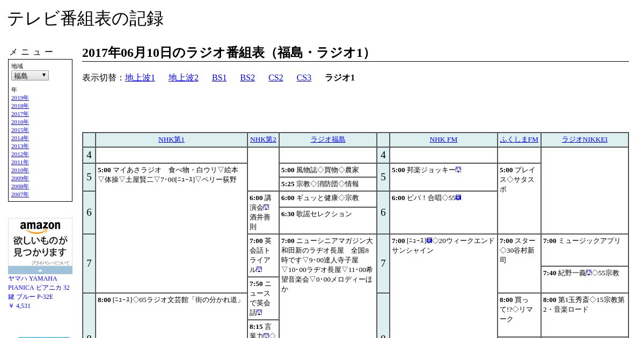Click the 5:00 風物誌 program cell
The width and height of the screenshot is (644, 338).
click(x=328, y=170)
